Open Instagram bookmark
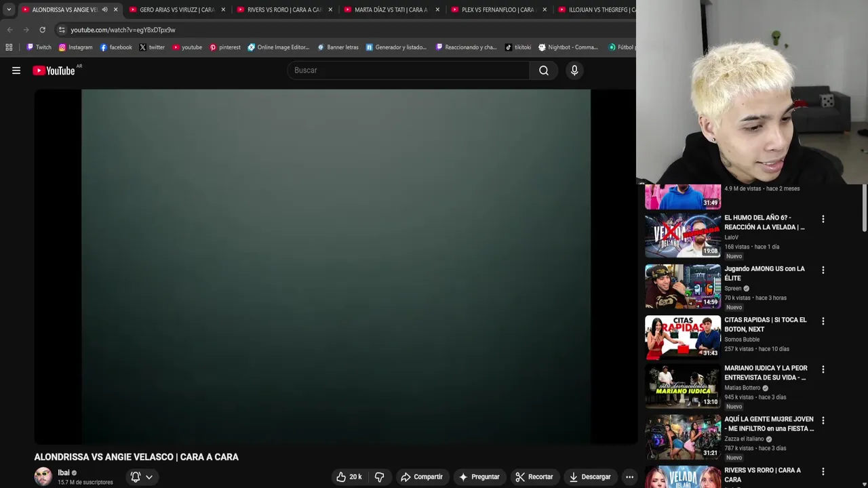 tap(75, 47)
